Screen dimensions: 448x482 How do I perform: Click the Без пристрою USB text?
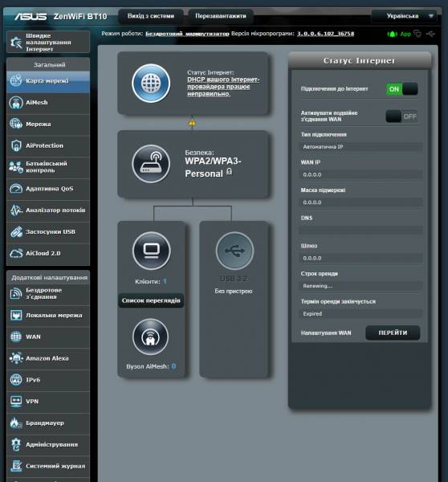click(x=234, y=291)
